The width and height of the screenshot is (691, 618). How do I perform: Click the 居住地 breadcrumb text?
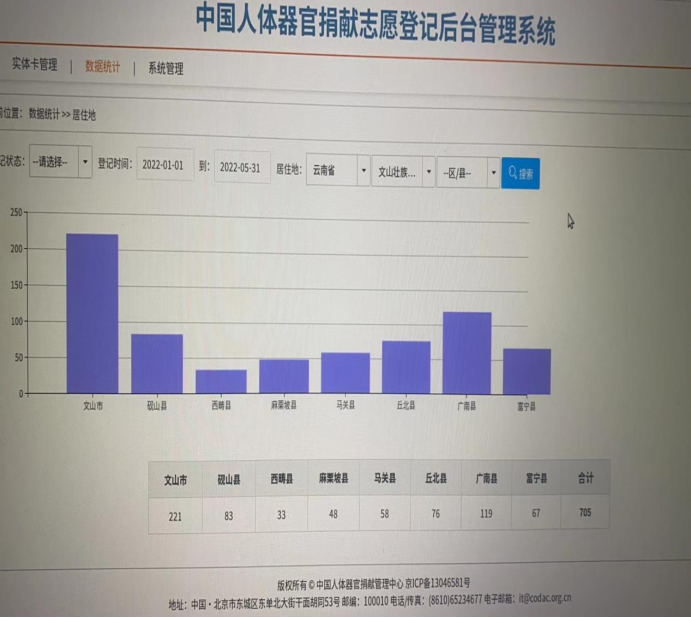84,115
